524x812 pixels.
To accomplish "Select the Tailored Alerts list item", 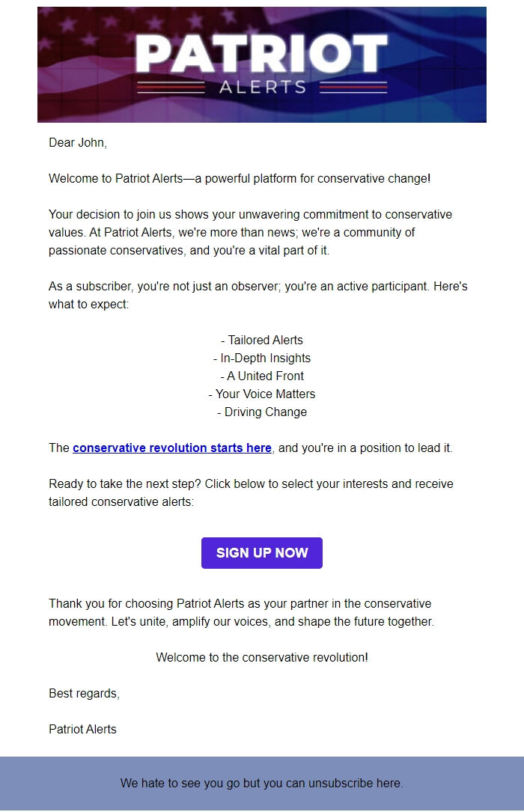I will [261, 340].
